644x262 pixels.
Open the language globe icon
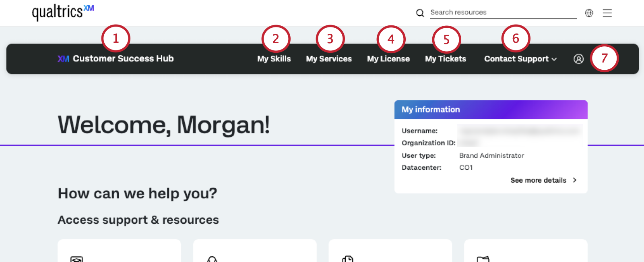pyautogui.click(x=589, y=13)
